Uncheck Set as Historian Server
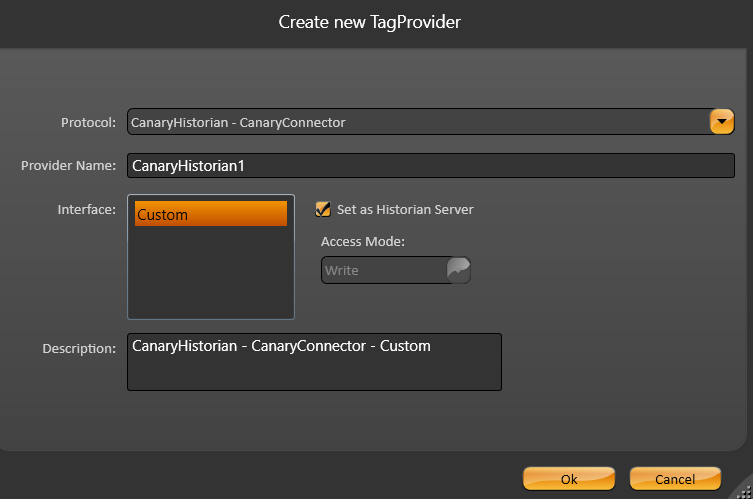 [323, 209]
